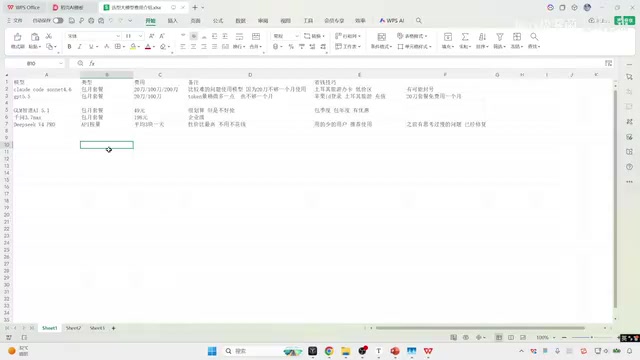Screen dimensions: 640x360
Task: Click column D header
Action: 250,75
